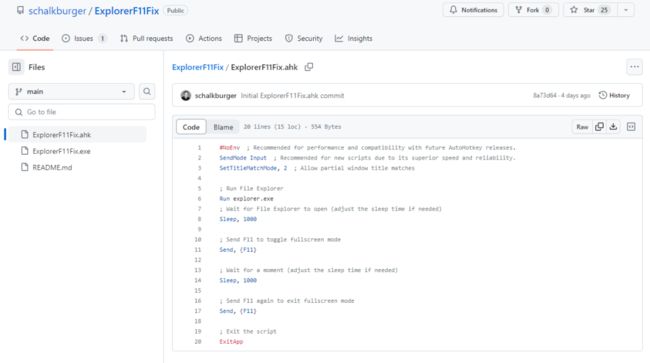
Task: Switch to the Code repository tab
Action: click(35, 39)
